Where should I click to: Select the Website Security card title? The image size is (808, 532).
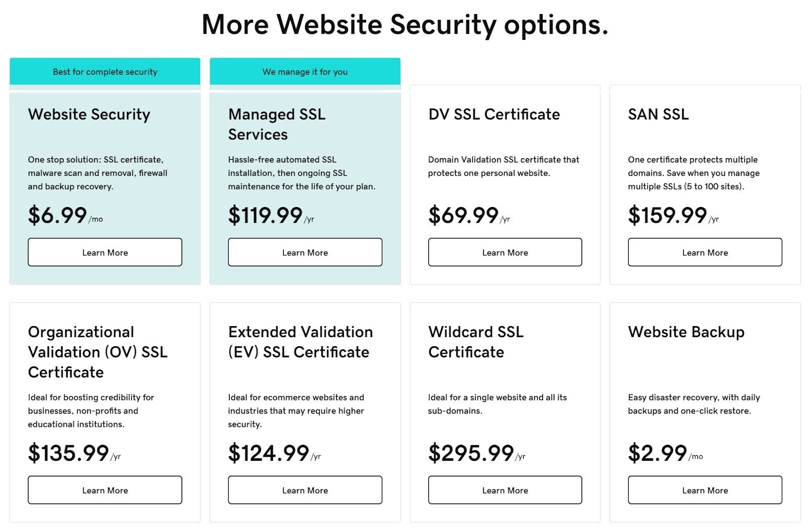click(x=88, y=115)
